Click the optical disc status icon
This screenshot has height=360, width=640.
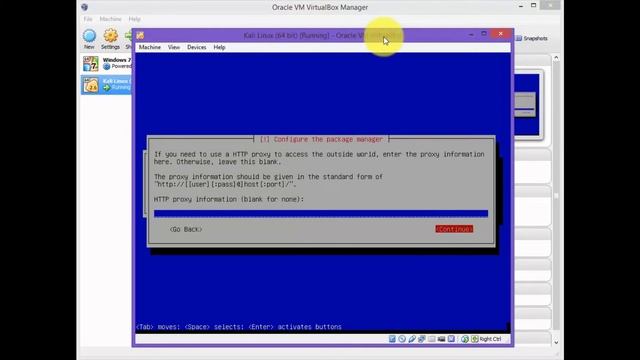pyautogui.click(x=402, y=339)
